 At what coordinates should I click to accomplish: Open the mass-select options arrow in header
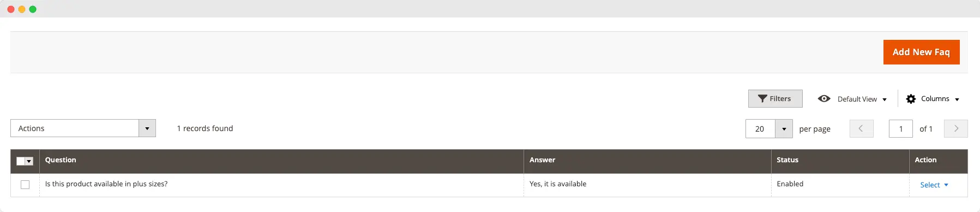[x=29, y=161]
